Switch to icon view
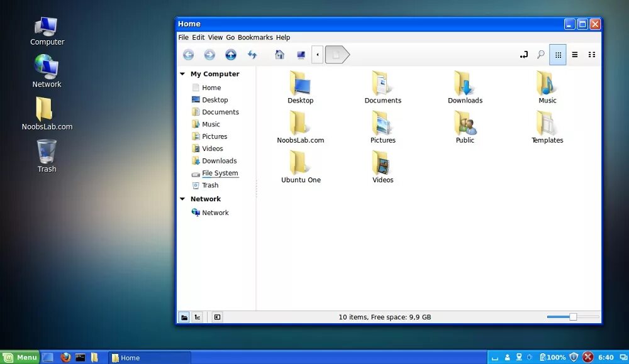The width and height of the screenshot is (629, 364). point(557,55)
